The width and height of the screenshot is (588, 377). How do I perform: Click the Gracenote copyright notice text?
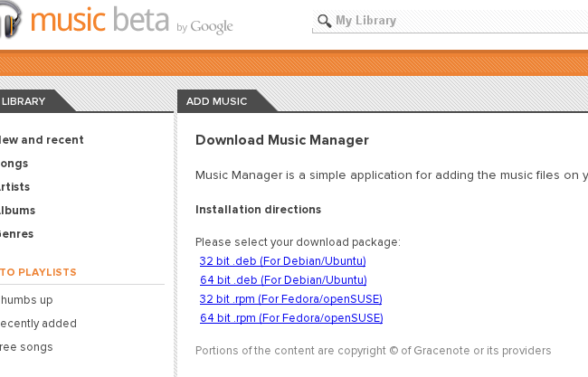[373, 351]
